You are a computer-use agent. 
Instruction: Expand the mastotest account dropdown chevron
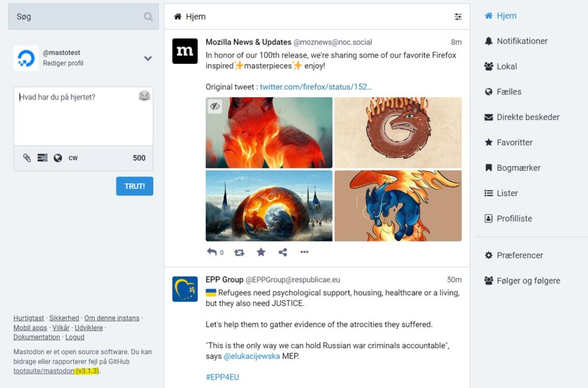click(x=148, y=59)
